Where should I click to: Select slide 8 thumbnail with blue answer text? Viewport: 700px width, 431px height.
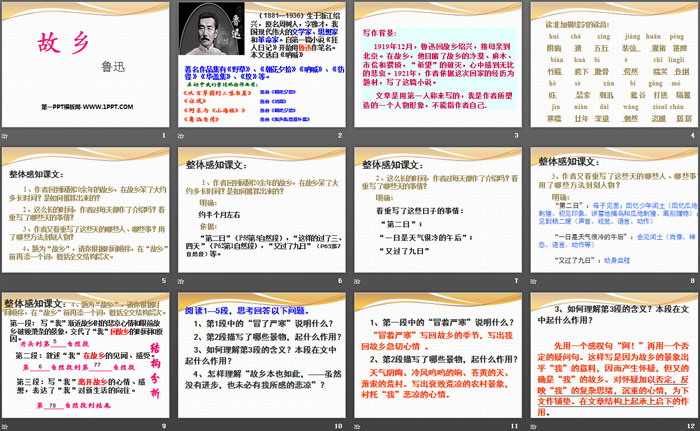coord(614,210)
